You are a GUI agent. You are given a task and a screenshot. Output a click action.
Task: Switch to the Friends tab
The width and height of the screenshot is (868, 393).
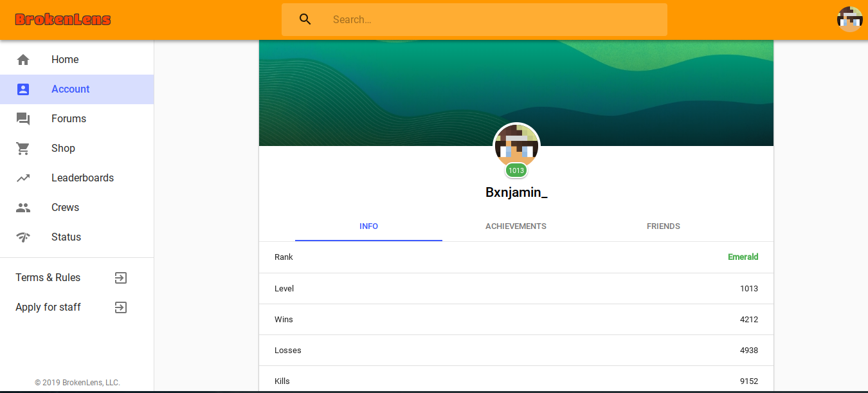[663, 226]
